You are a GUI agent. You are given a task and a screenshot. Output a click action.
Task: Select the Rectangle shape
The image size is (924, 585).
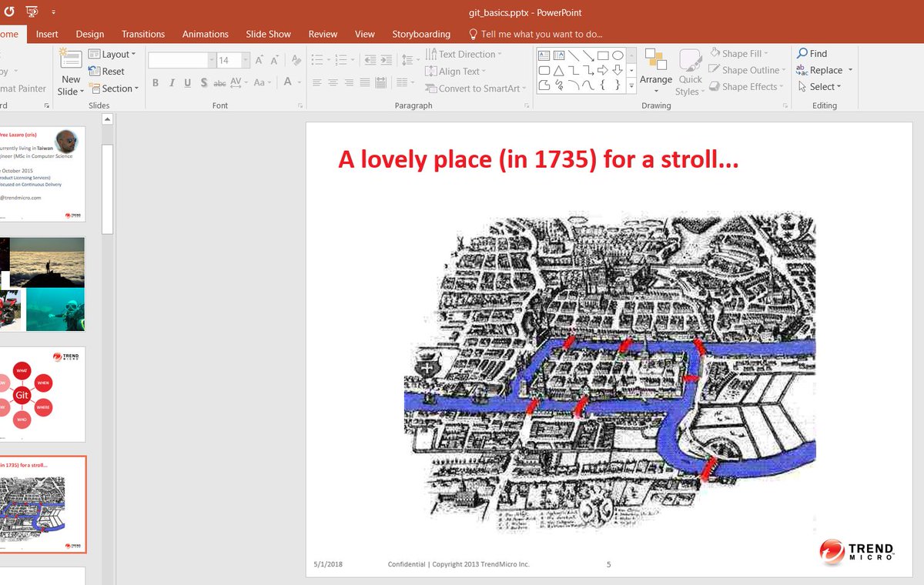click(x=603, y=55)
